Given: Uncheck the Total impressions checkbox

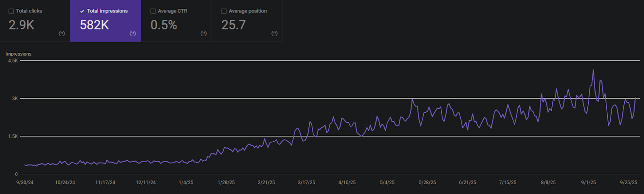Looking at the screenshot, I should pos(82,11).
